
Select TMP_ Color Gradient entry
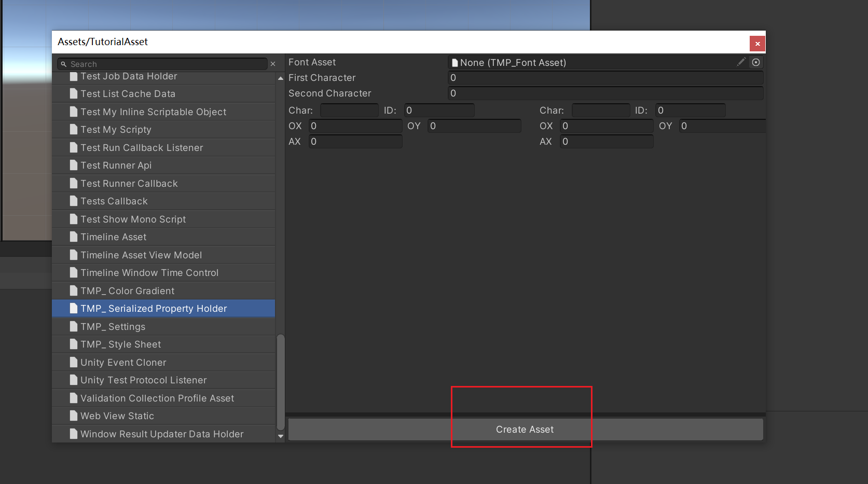(163, 291)
